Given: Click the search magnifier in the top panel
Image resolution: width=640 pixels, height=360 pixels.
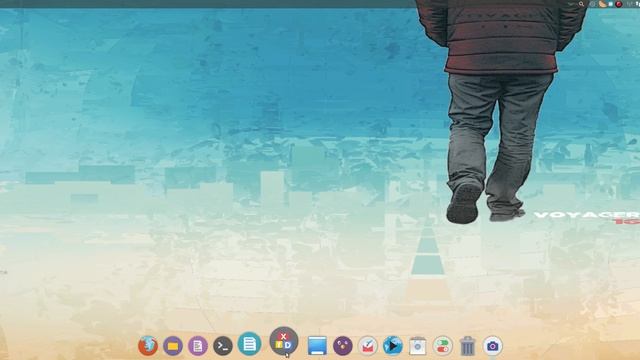Looking at the screenshot, I should point(581,4).
